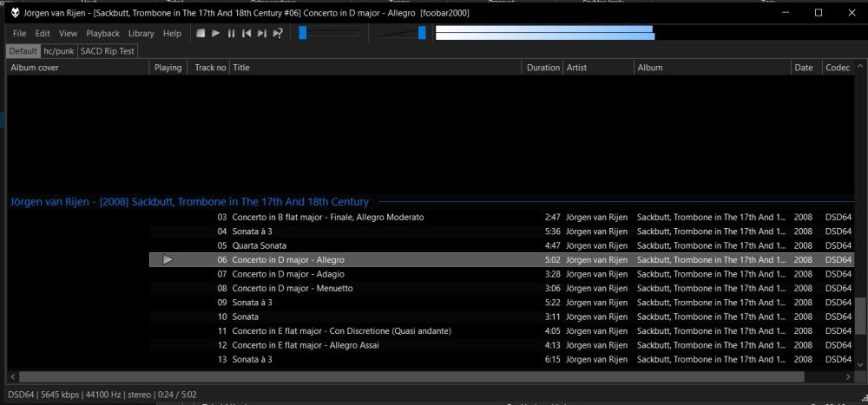The height and width of the screenshot is (405, 868).
Task: Skip to the next track
Action: (262, 33)
